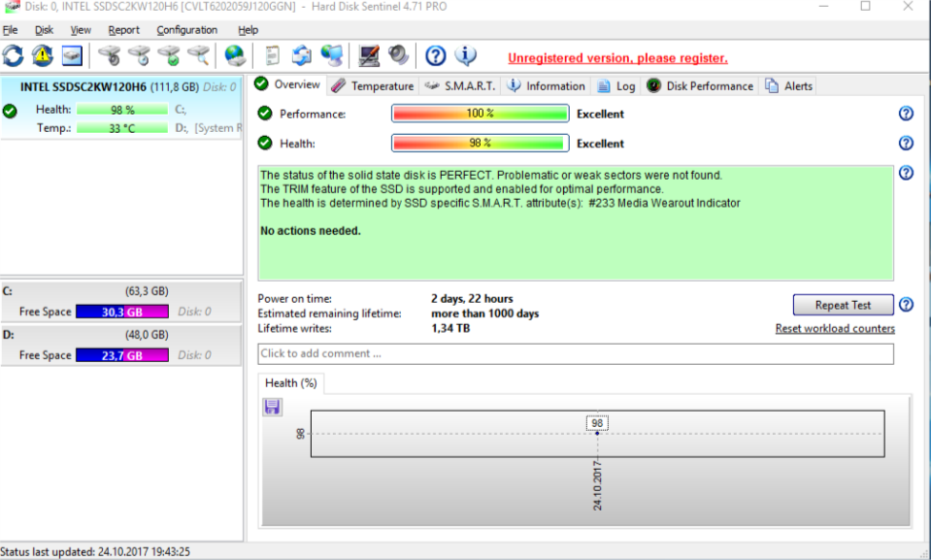This screenshot has height=560, width=931.
Task: Open help via blue question mark toolbar icon
Action: tap(436, 56)
